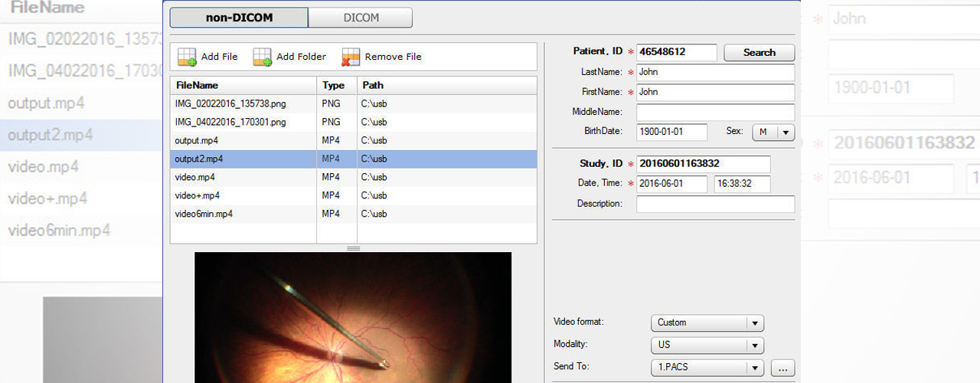Click the Patient ID input field
Image resolution: width=980 pixels, height=383 pixels.
[677, 52]
